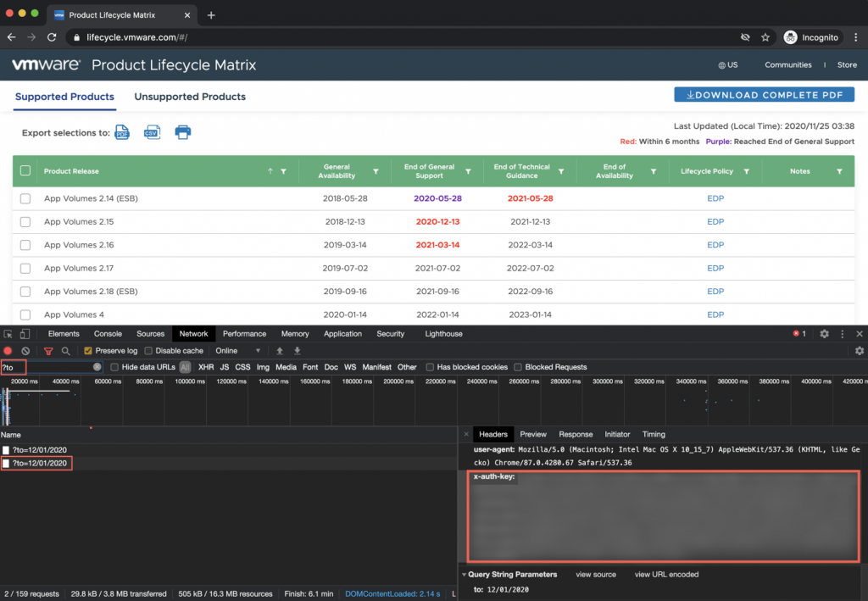Open End of Technical Guidance filter

pos(561,171)
